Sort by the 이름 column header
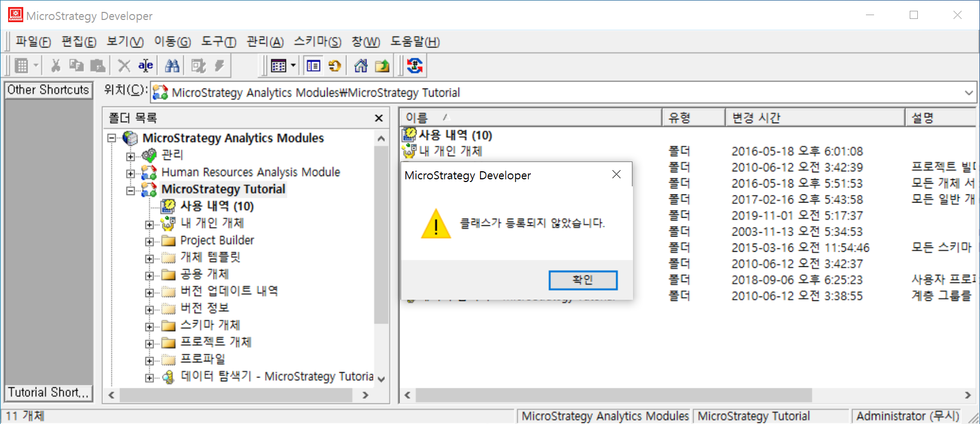 (530, 117)
